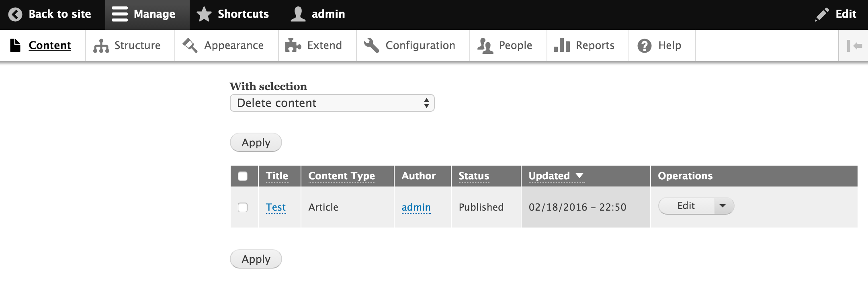Sort by the Updated column header
The image size is (868, 283).
coord(549,176)
